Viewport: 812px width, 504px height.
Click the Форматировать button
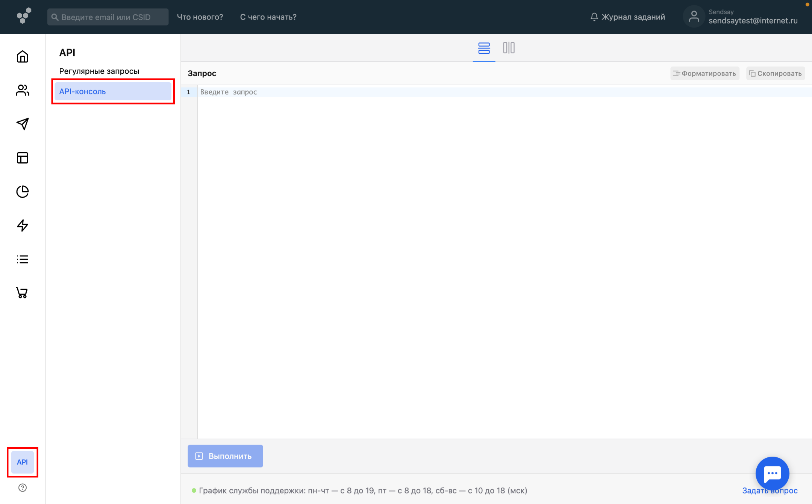[704, 74]
